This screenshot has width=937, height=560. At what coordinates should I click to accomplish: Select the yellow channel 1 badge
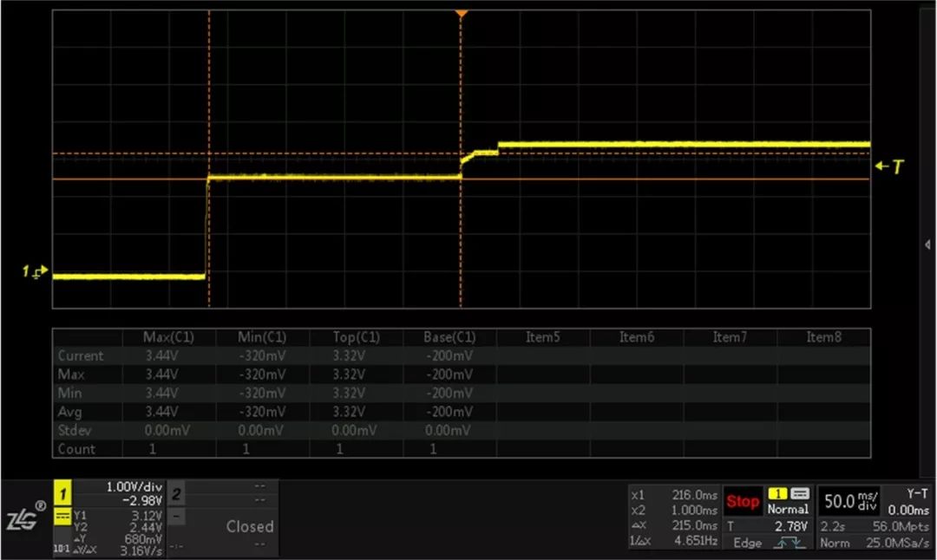[62, 493]
